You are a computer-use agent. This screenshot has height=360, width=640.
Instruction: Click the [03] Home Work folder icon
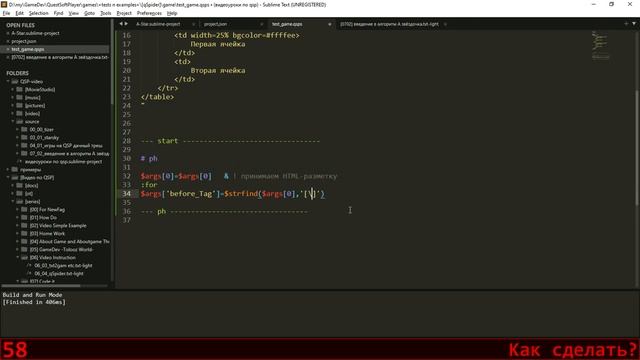24,233
